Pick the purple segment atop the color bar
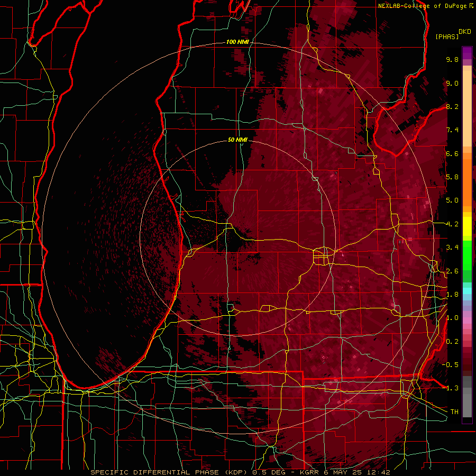Viewport: 476px width, 476px height. [x=467, y=53]
